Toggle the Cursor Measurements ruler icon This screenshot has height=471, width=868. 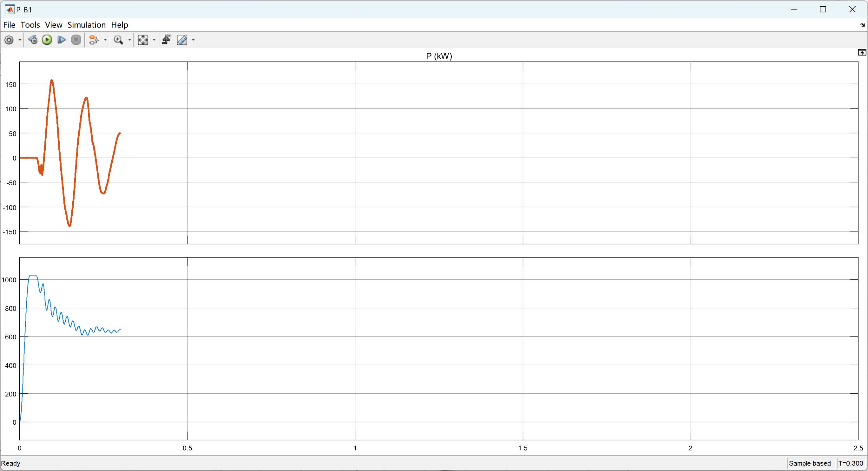(182, 40)
